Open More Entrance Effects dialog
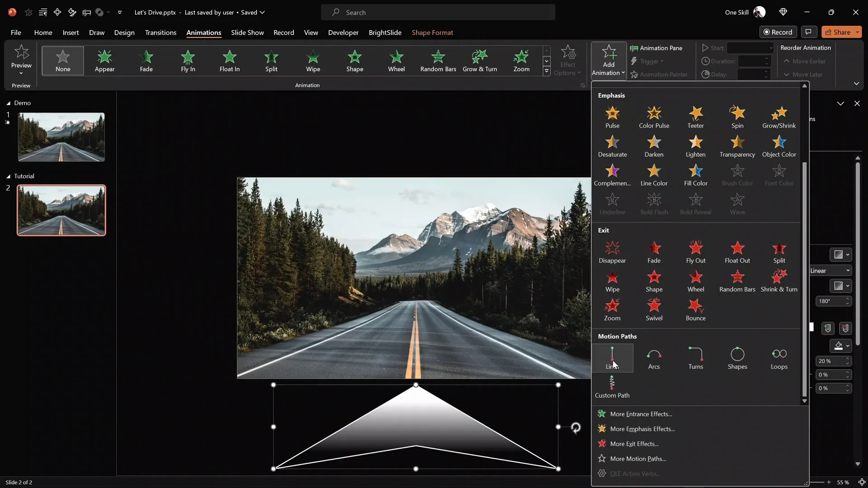Screen dimensions: 868x488 point(641,414)
